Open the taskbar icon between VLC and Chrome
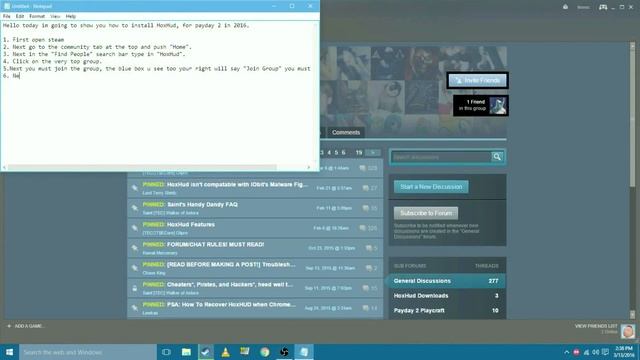This screenshot has height=360, width=640. [245, 352]
